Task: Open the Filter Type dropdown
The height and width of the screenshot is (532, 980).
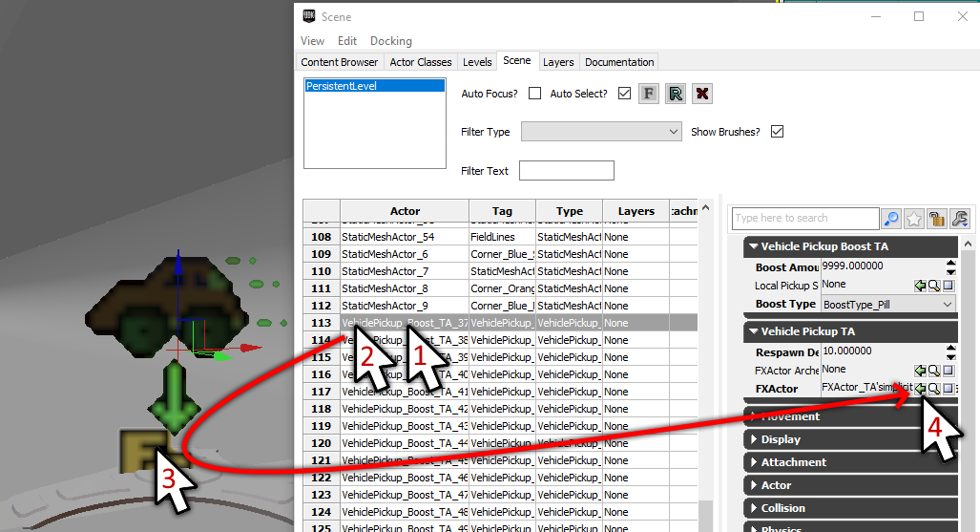Action: point(601,132)
